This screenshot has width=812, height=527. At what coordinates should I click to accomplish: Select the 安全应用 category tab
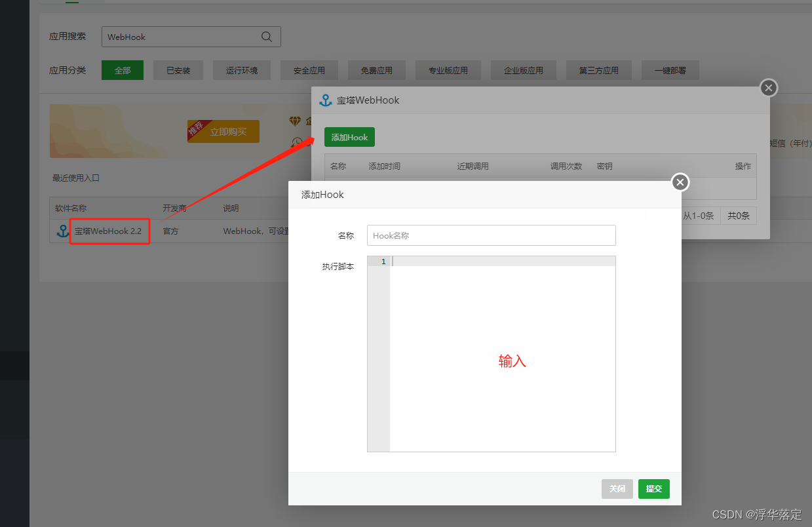[x=309, y=70]
